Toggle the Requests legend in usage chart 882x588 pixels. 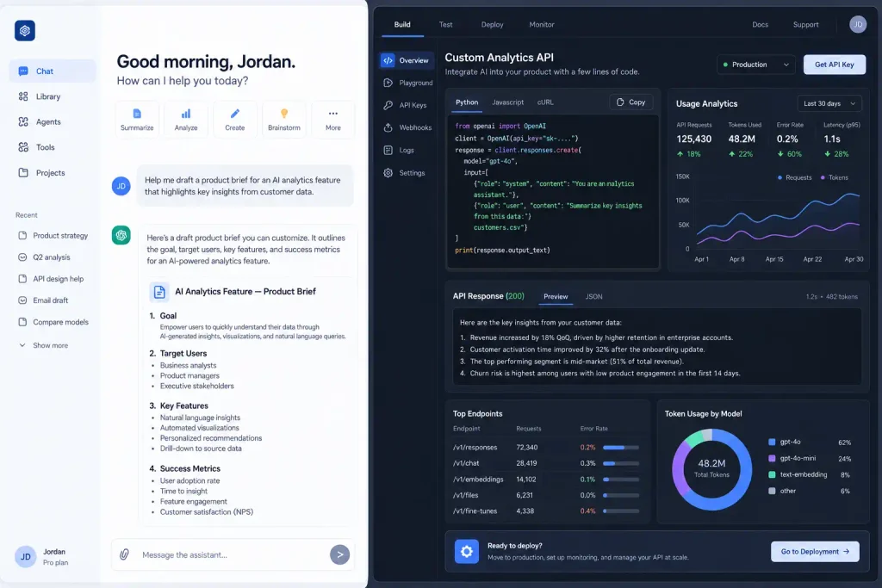(x=794, y=177)
